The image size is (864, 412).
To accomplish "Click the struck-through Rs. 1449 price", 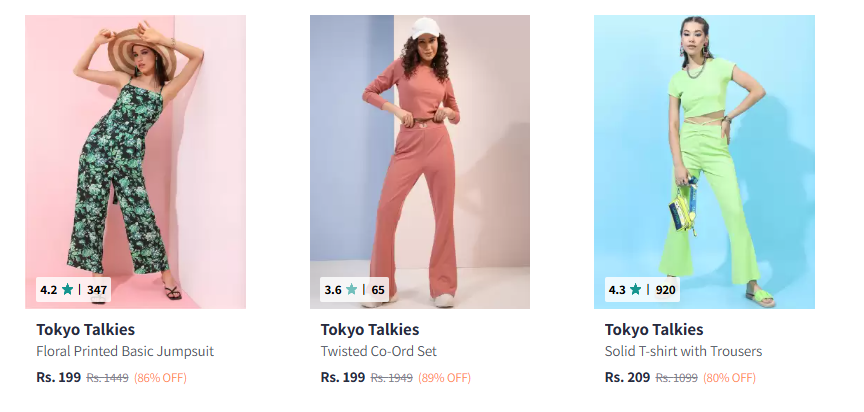I will point(107,378).
